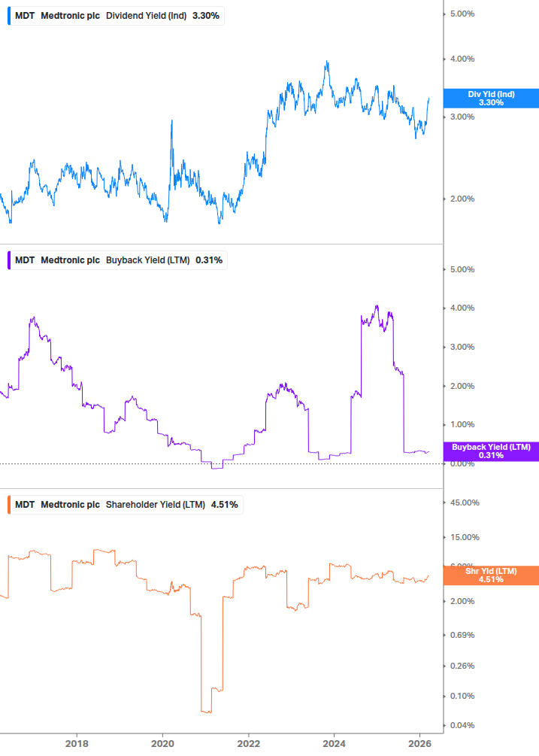The height and width of the screenshot is (756, 539).
Task: Click MDT ticker in the Dividend Yield legend
Action: pos(25,16)
